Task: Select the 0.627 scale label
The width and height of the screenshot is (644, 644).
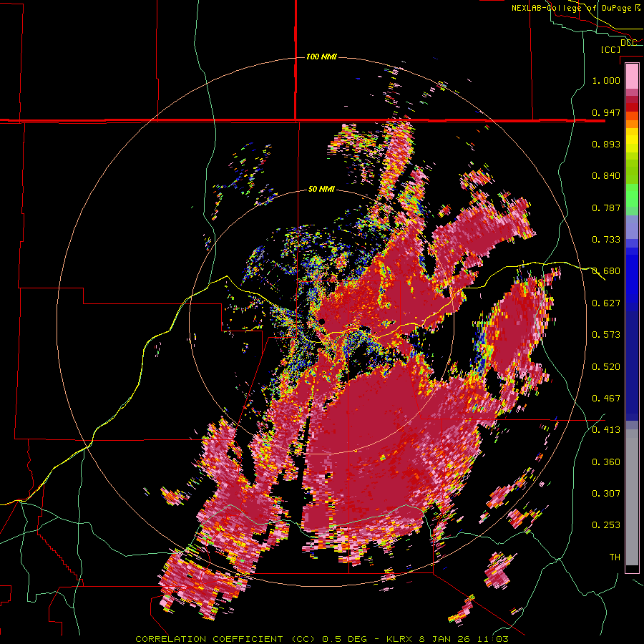Action: tap(606, 303)
